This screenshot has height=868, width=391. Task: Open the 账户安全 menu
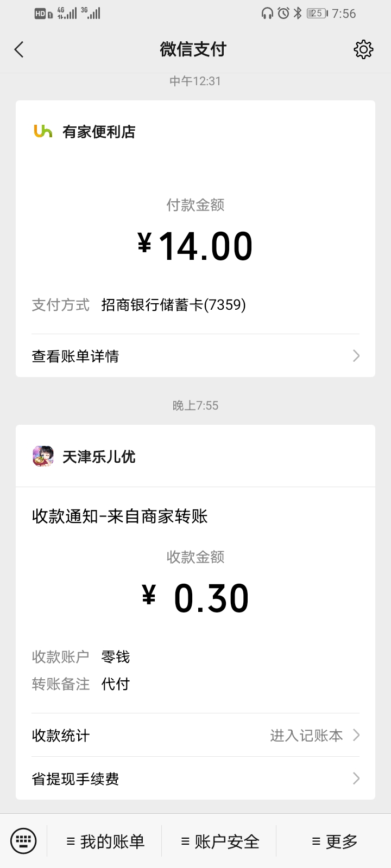tap(220, 841)
